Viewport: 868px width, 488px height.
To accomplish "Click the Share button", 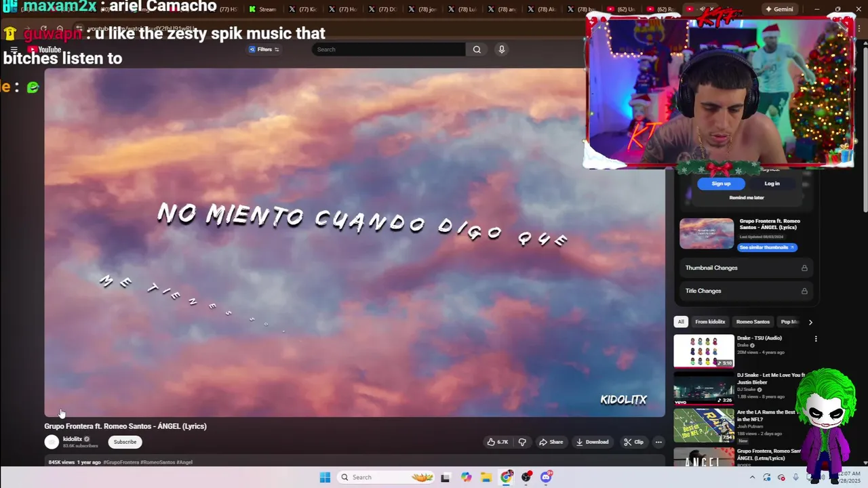I will pyautogui.click(x=551, y=442).
